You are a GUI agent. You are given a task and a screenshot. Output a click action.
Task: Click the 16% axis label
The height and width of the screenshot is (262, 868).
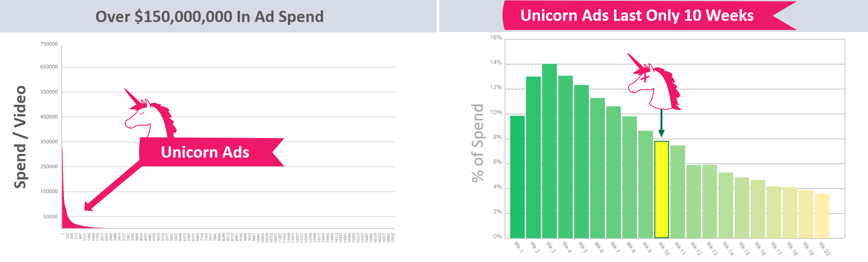pos(496,37)
